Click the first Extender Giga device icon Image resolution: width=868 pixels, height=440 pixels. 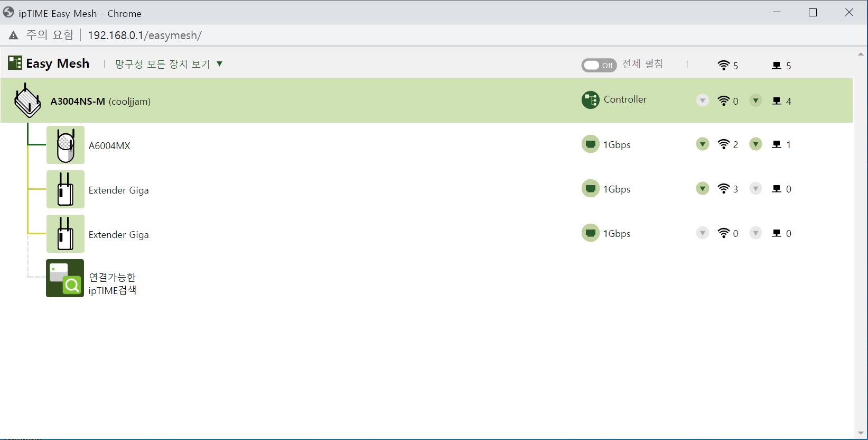click(x=65, y=189)
